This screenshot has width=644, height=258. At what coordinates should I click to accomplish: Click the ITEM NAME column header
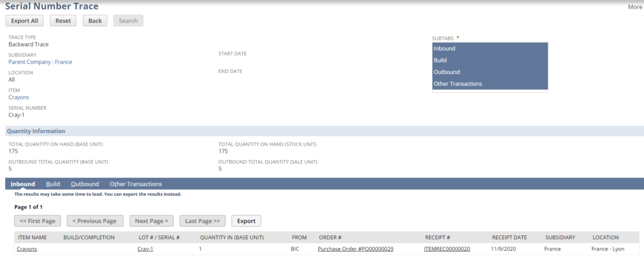coord(33,237)
